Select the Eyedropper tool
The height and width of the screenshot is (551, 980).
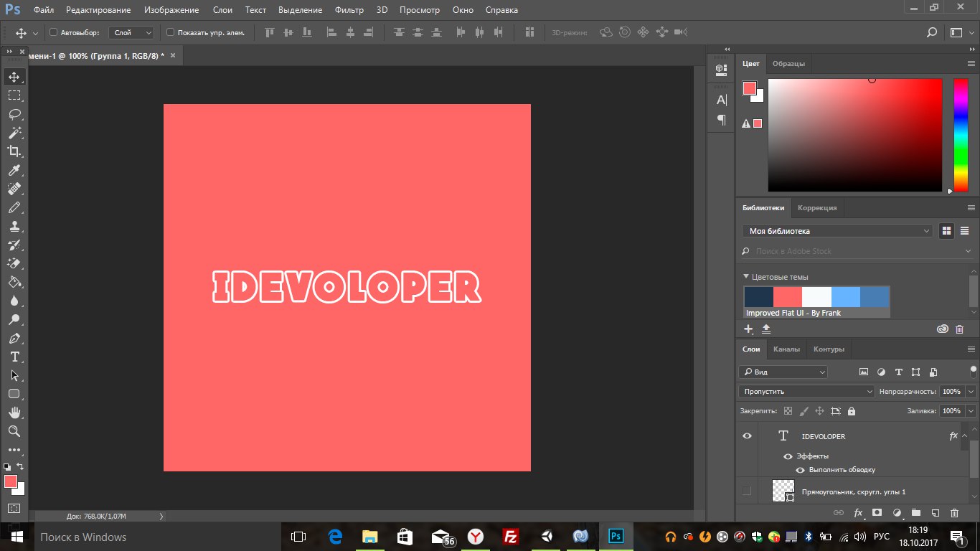tap(14, 171)
